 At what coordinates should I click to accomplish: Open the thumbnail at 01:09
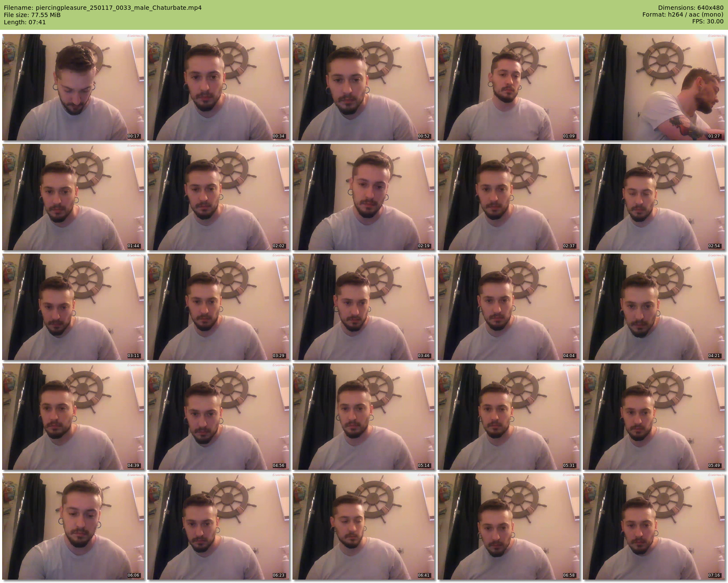click(509, 87)
